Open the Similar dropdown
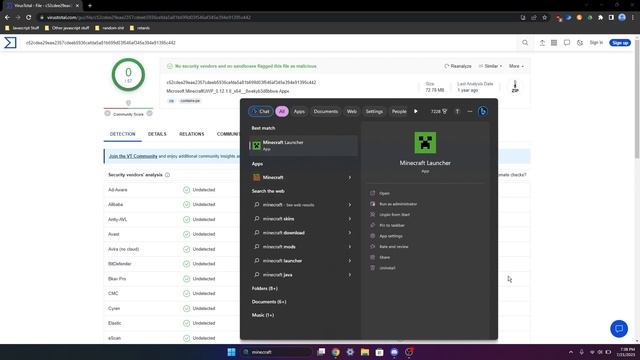The image size is (640, 360). 490,66
